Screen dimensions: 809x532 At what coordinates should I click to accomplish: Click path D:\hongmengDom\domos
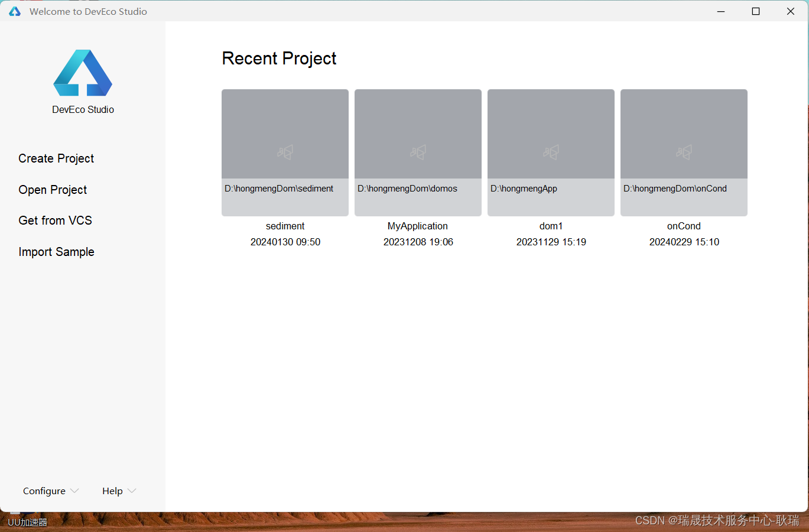coord(407,189)
